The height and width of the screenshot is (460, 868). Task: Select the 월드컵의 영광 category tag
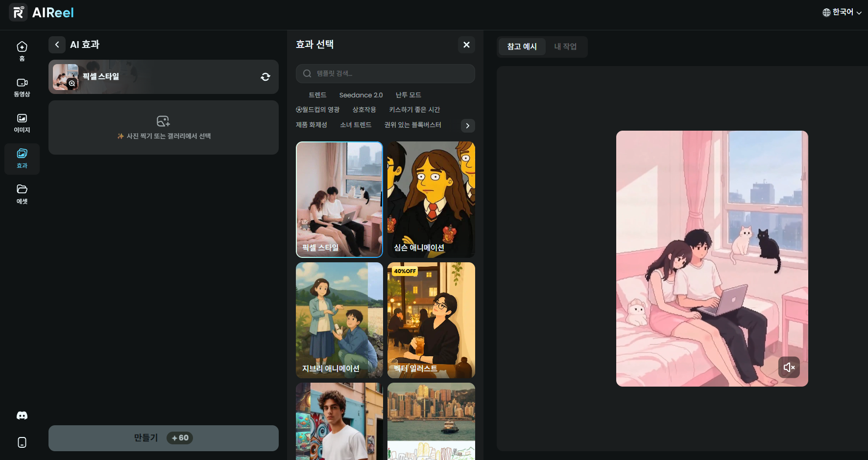318,110
